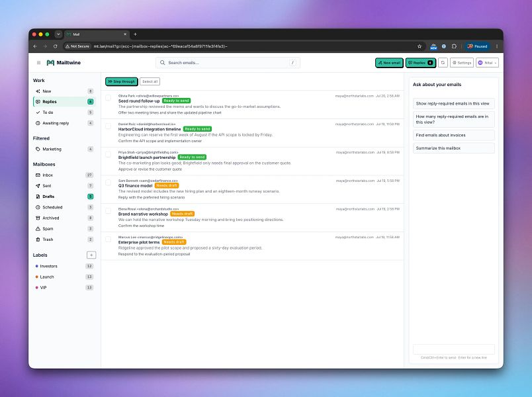Add a new label with plus button
This screenshot has width=532, height=397.
91,255
